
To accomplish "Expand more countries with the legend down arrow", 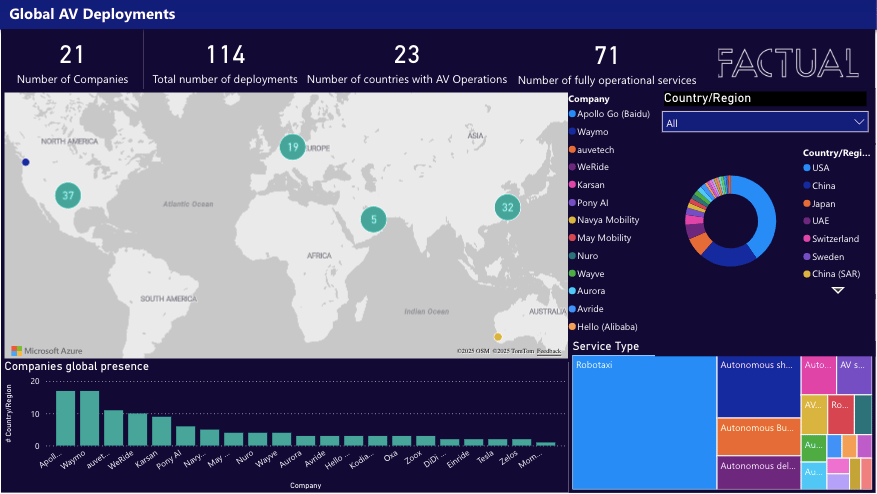I will pos(838,290).
